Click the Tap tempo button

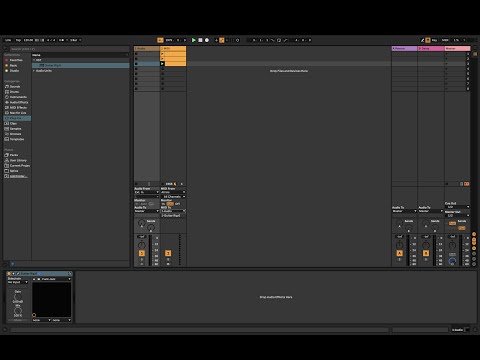[18, 40]
